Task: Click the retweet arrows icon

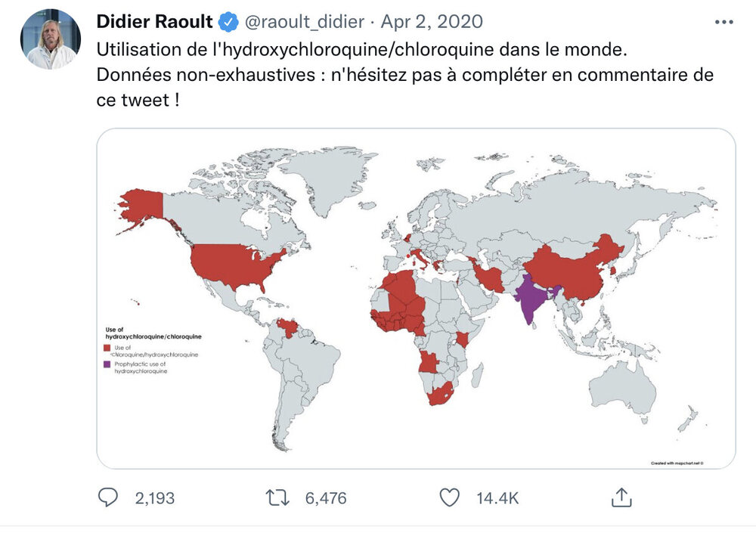Action: click(278, 498)
